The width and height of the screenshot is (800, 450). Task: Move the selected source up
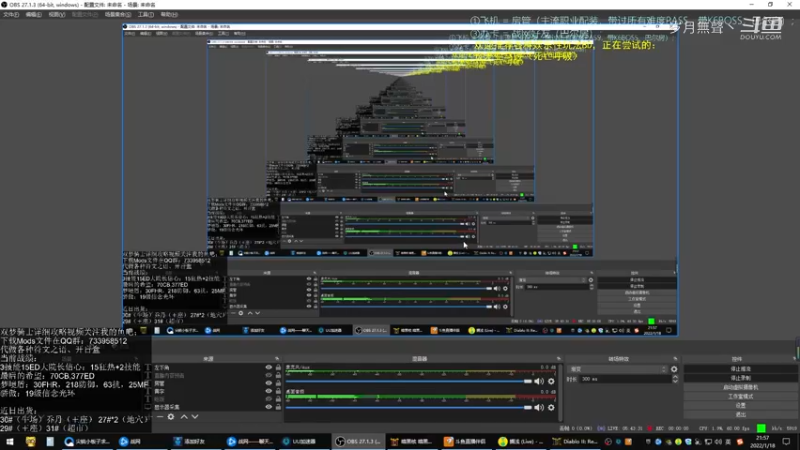[x=184, y=417]
